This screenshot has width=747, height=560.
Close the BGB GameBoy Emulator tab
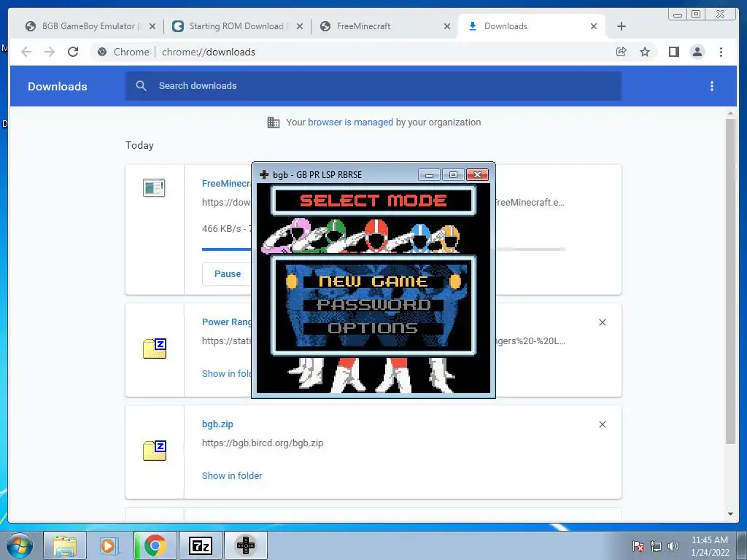(x=152, y=26)
